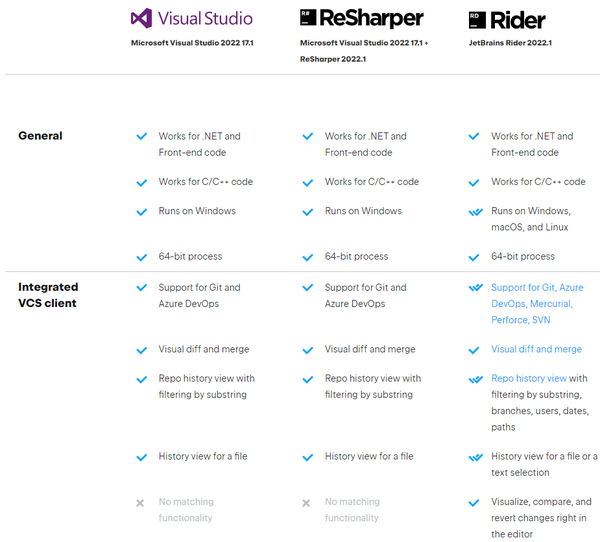Click the double checkmark beside Rider's Repo history view
Viewport: 600px width, 542px height.
(x=475, y=379)
